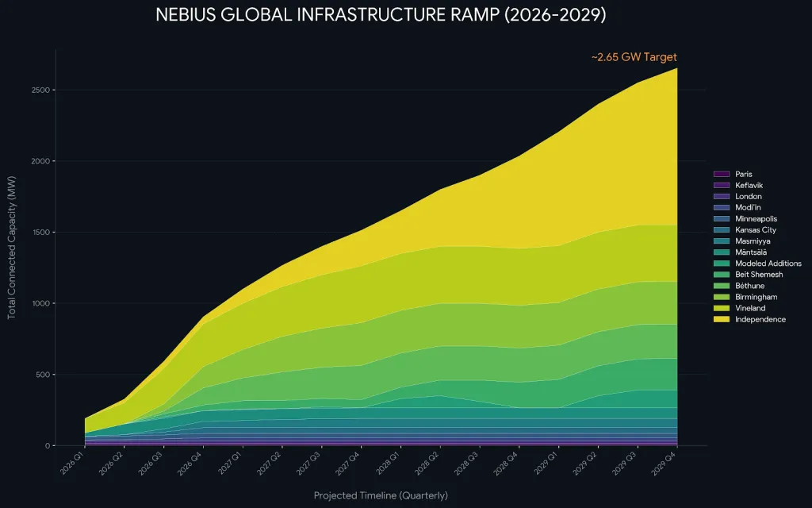
Task: Click the Birmingham legend swatch
Action: pyautogui.click(x=722, y=297)
